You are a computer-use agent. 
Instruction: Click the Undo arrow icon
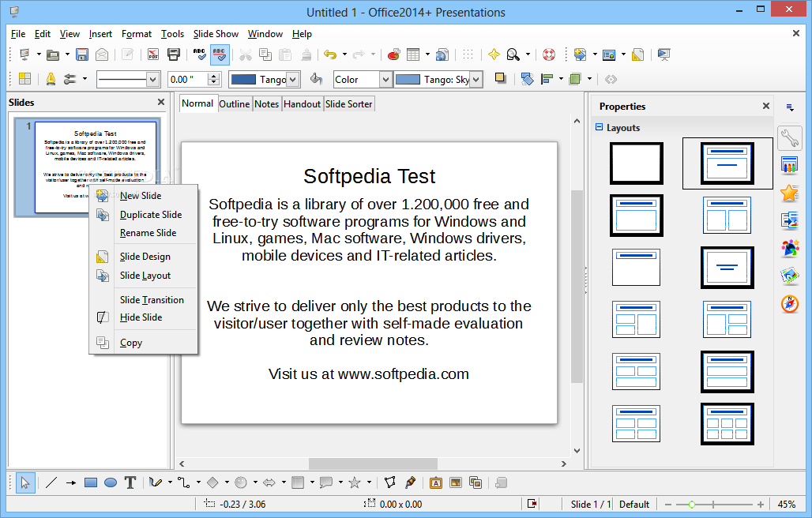tap(330, 54)
